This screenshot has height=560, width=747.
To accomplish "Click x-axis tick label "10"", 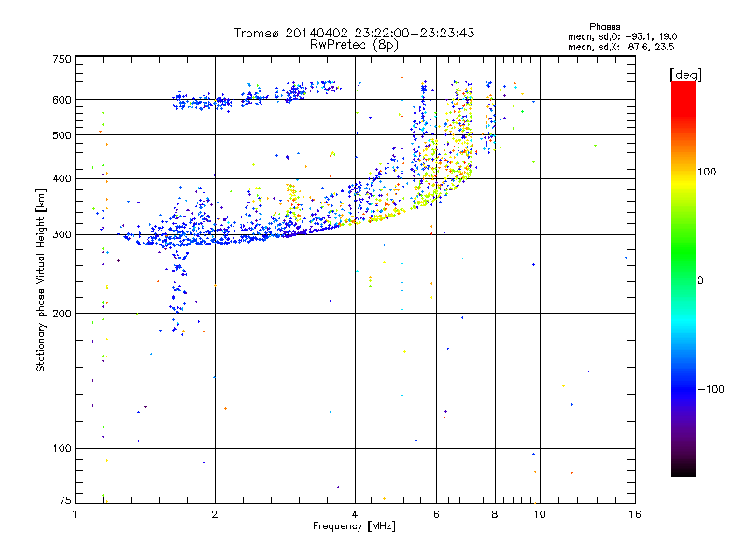I will (x=540, y=514).
